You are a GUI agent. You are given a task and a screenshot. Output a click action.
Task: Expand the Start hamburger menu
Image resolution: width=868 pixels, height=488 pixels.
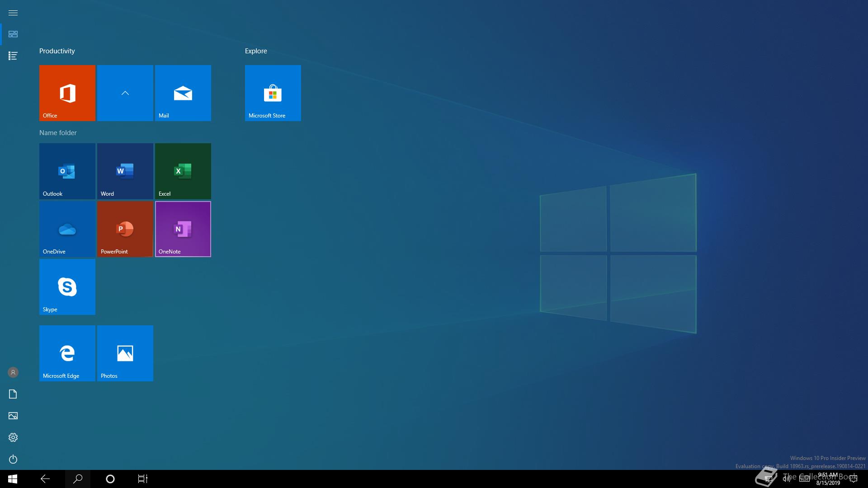[13, 13]
